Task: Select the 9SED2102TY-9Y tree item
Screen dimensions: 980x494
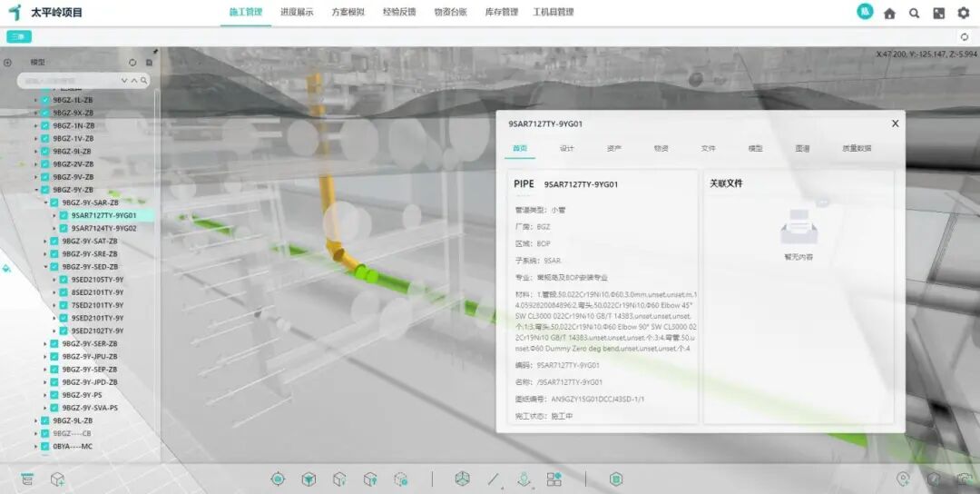Action: click(x=97, y=331)
